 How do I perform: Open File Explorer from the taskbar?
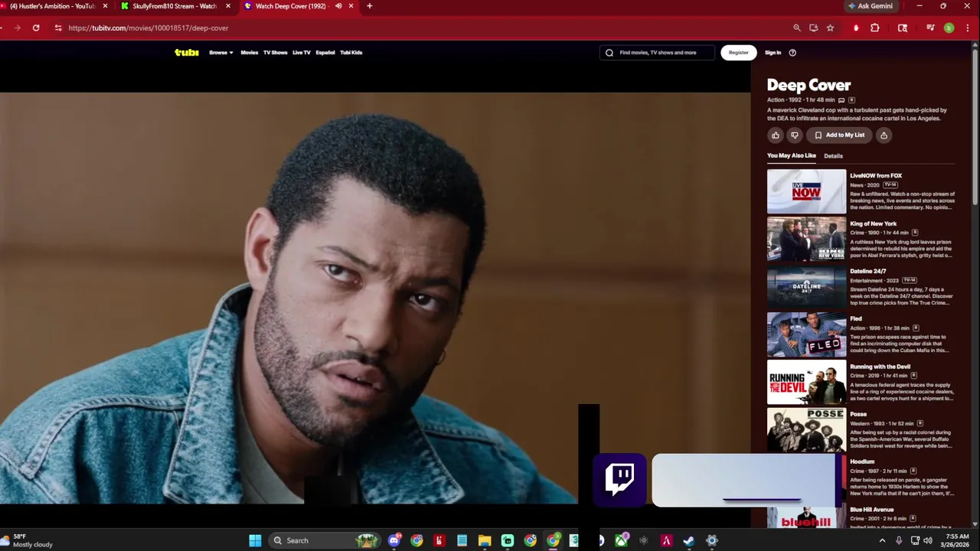(485, 540)
